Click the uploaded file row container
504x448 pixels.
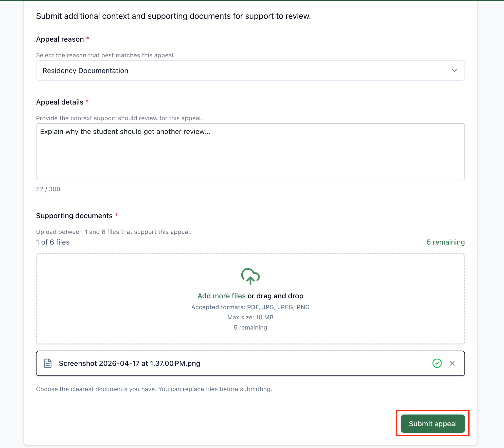point(250,363)
